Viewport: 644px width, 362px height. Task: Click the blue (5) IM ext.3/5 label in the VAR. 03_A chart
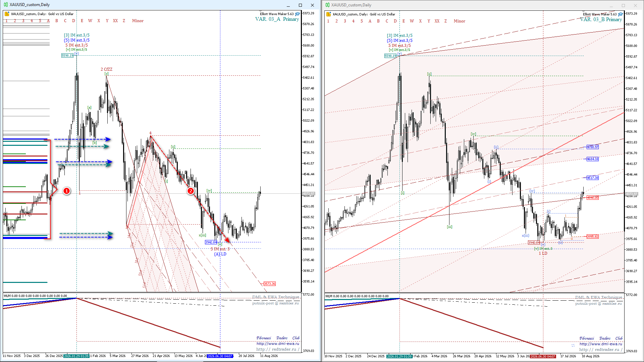77,40
